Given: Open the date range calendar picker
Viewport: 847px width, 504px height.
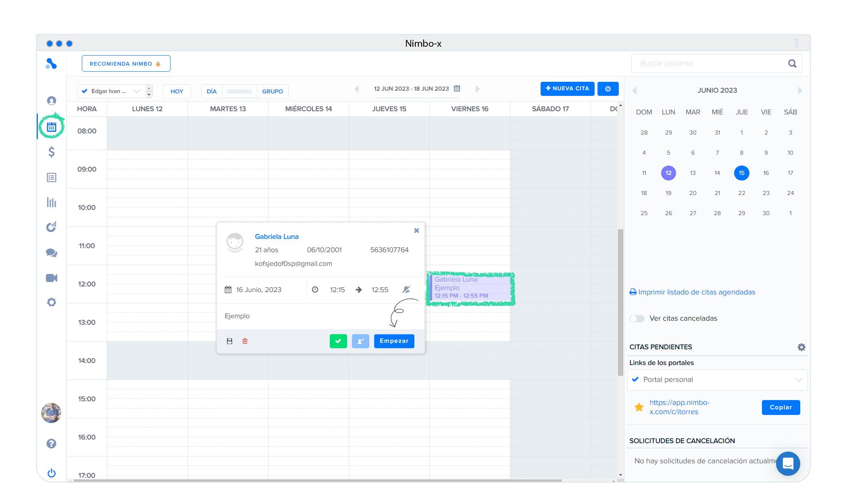Looking at the screenshot, I should (x=457, y=89).
